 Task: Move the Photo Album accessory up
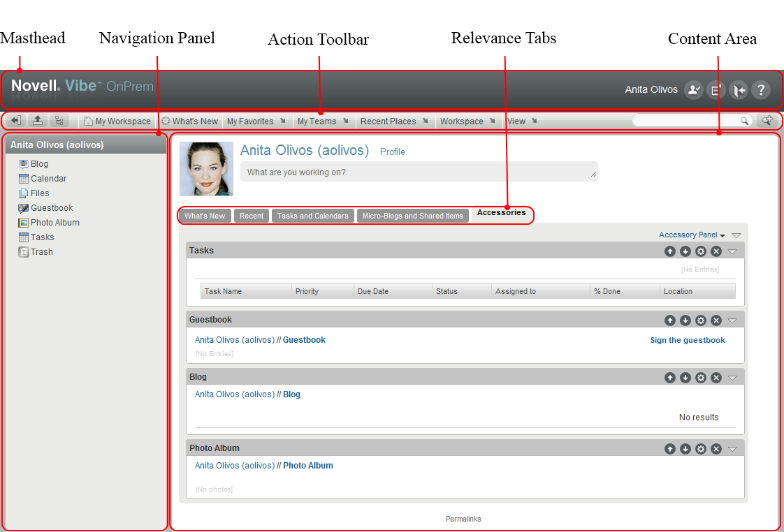click(670, 449)
